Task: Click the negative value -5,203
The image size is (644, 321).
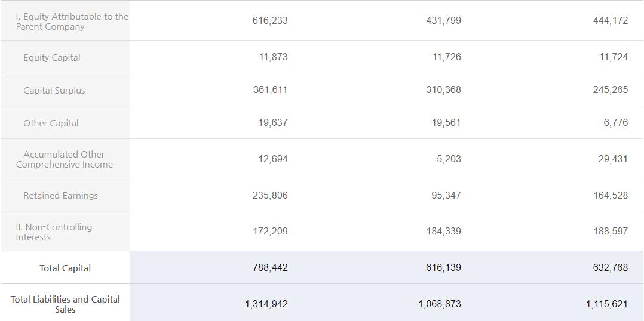Action: pyautogui.click(x=447, y=159)
